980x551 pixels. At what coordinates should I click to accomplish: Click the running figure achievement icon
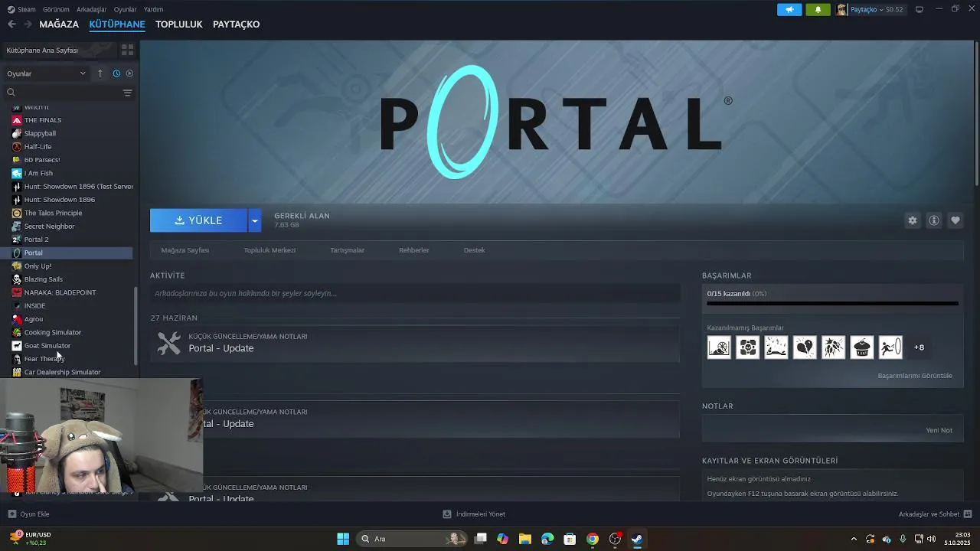tap(890, 347)
